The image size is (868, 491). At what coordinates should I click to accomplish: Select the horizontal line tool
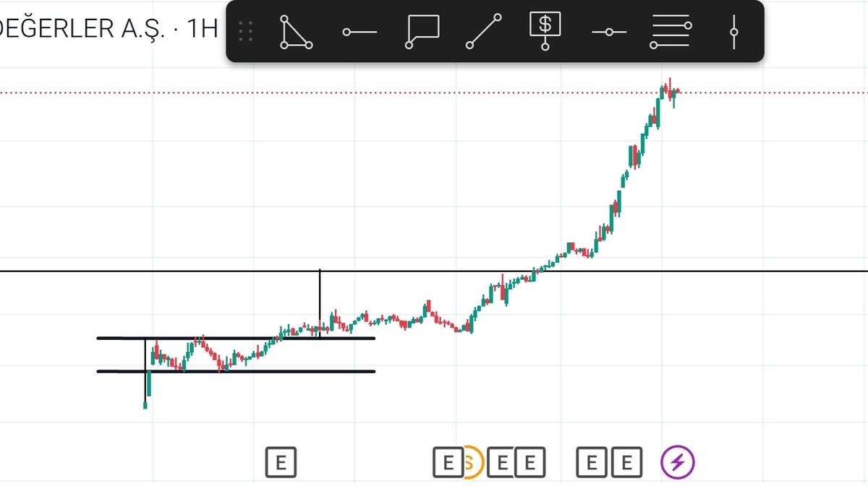609,32
